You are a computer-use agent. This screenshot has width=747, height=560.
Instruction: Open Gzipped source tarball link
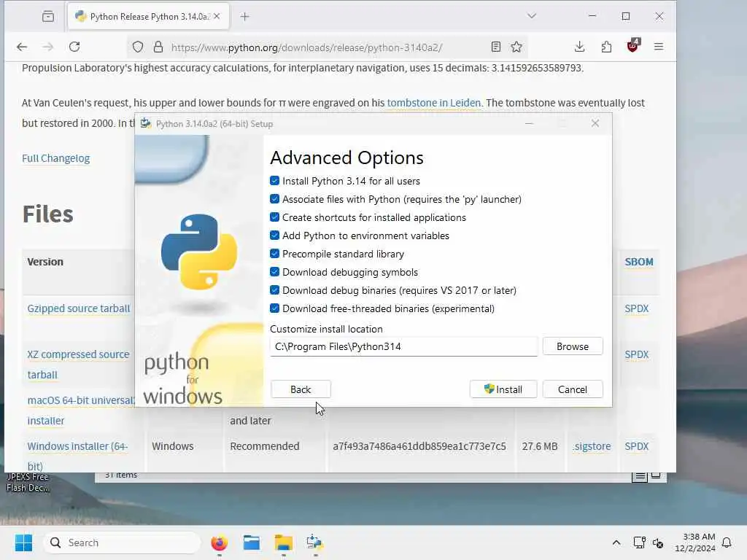(x=79, y=308)
